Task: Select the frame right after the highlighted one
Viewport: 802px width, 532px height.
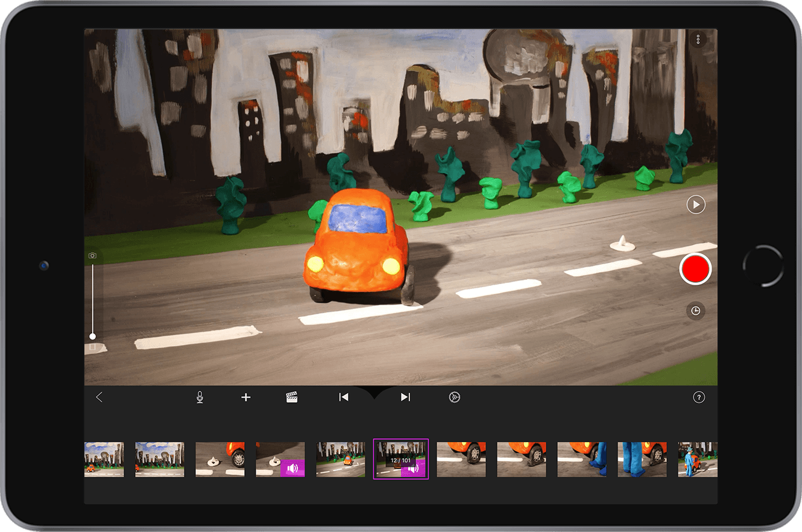Action: pos(461,460)
